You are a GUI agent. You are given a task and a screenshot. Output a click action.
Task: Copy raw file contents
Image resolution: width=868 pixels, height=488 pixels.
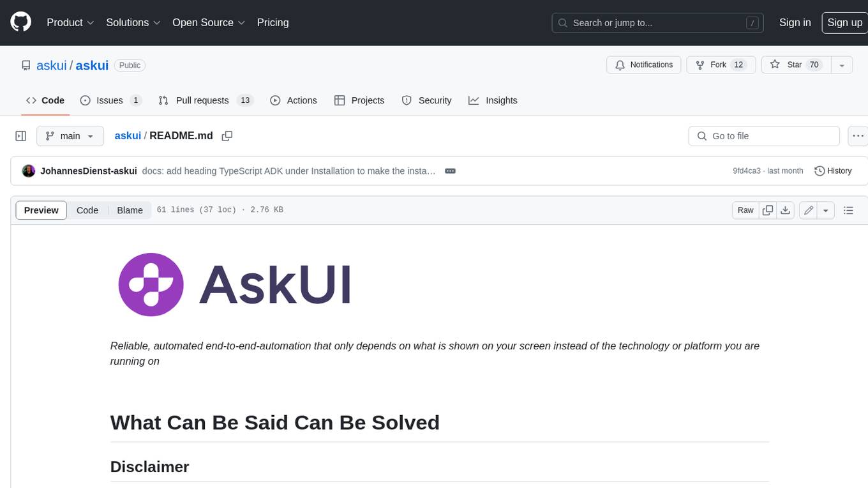768,210
